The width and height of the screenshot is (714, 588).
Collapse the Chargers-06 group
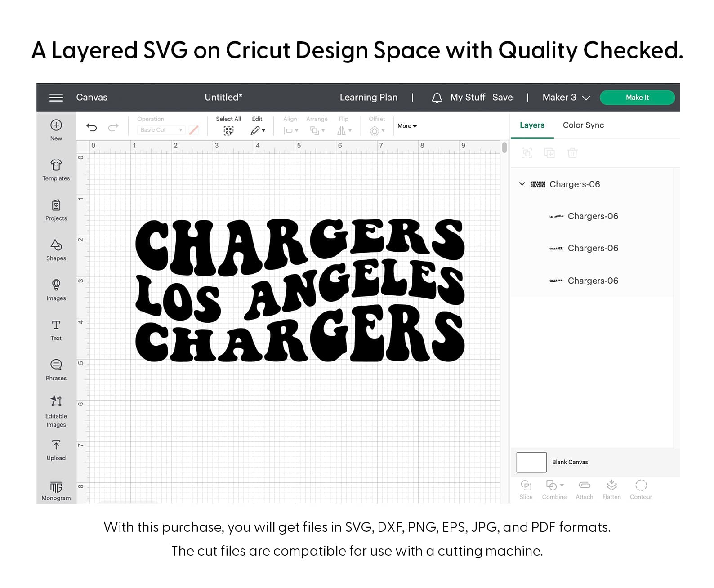[x=522, y=184]
